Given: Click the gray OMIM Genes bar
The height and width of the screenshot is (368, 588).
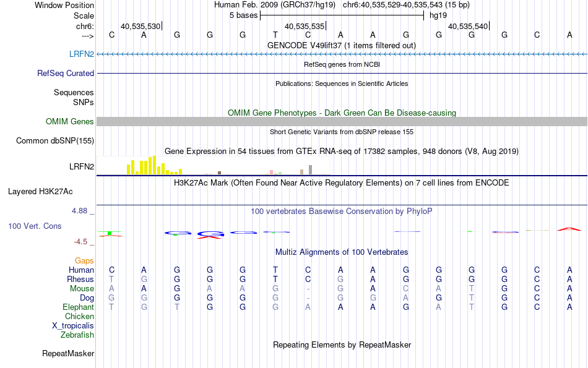Looking at the screenshot, I should click(342, 121).
